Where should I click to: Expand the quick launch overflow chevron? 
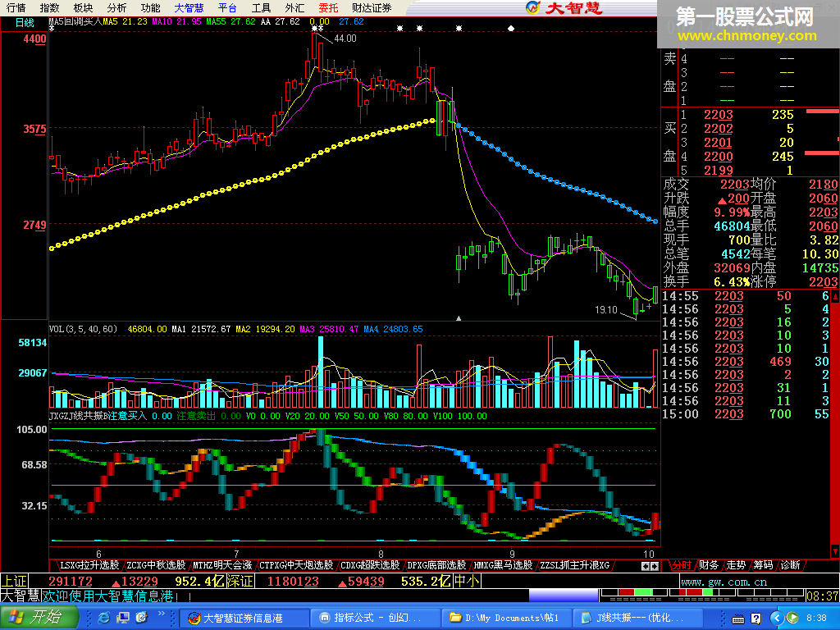tap(161, 614)
